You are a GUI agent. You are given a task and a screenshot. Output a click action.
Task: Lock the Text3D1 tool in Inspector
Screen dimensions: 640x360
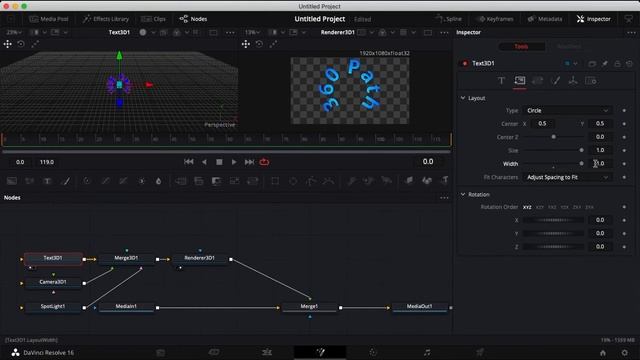[x=617, y=64]
